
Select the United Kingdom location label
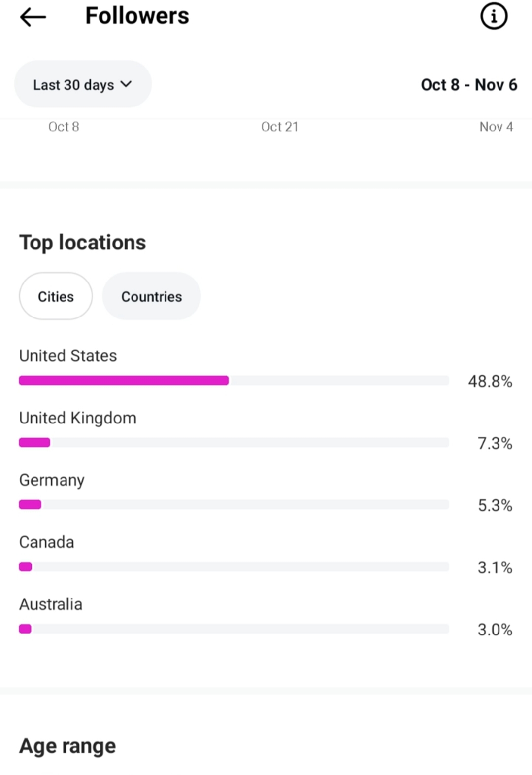[78, 418]
